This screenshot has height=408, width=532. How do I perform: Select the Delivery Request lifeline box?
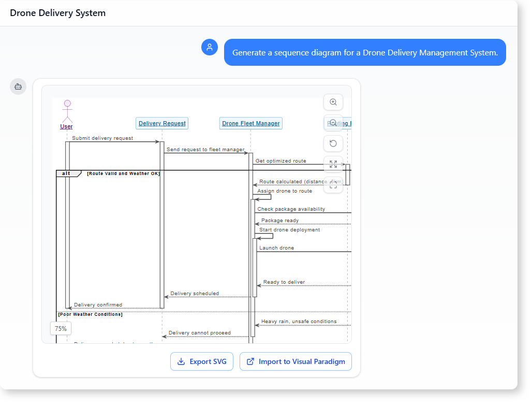(162, 123)
